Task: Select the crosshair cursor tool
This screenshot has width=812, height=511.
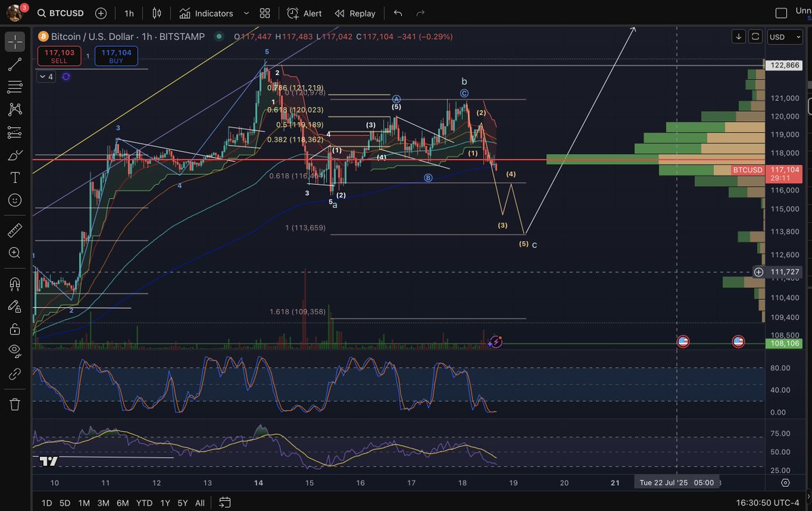Action: click(15, 42)
